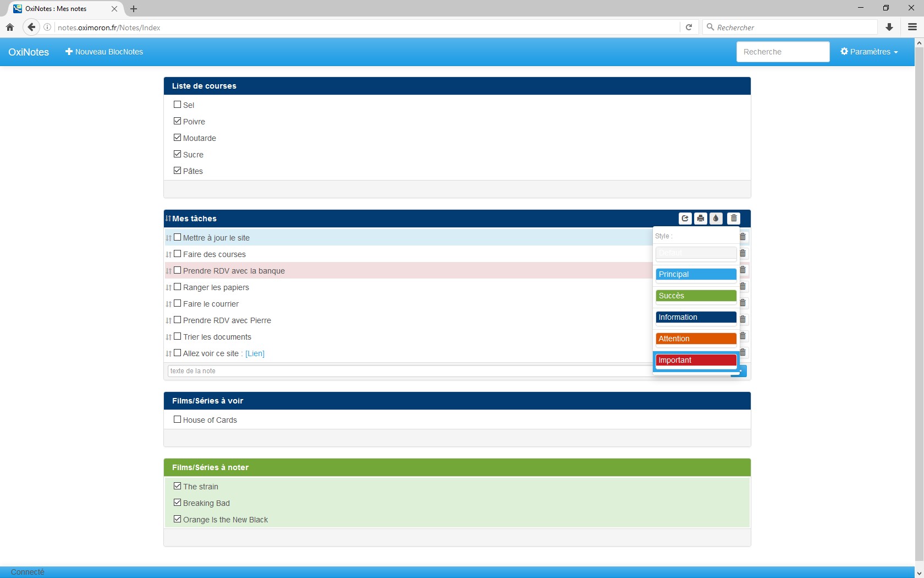This screenshot has width=924, height=578.
Task: Tick the House of Cards checkbox
Action: click(177, 419)
